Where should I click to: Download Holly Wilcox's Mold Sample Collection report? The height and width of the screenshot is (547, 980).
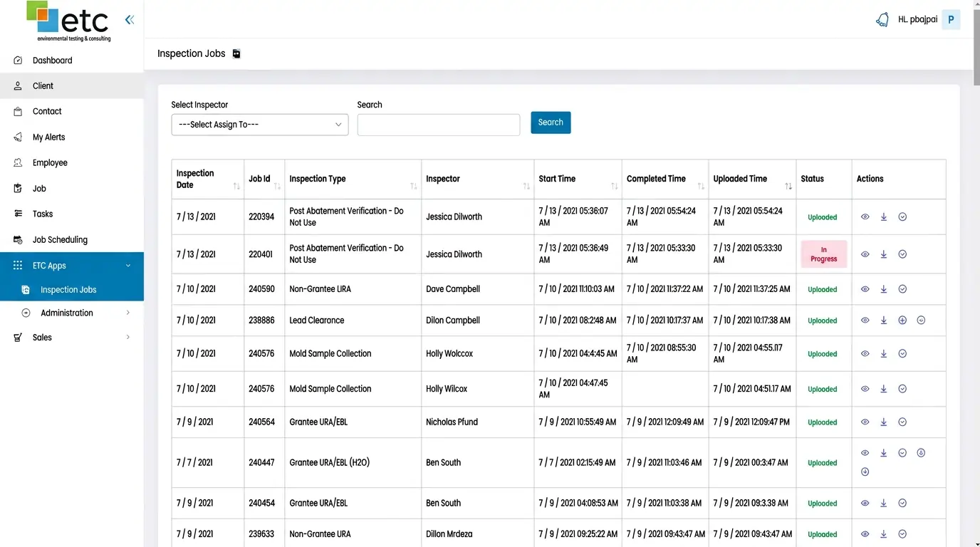point(884,389)
